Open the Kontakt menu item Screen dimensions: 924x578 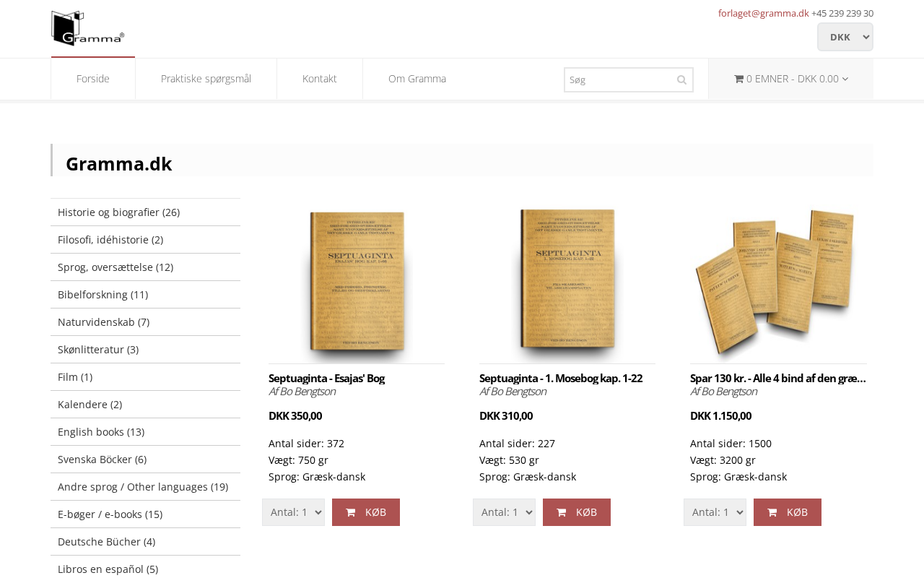click(x=320, y=79)
